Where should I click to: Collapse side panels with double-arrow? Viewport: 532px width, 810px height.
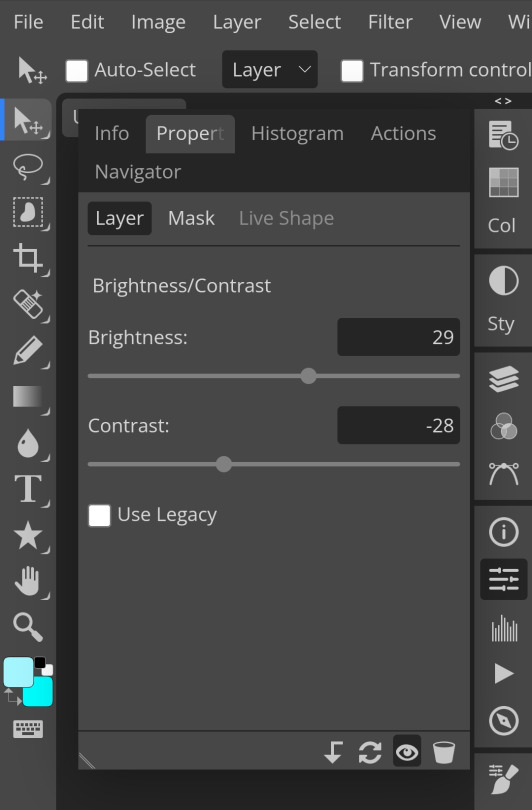(503, 101)
